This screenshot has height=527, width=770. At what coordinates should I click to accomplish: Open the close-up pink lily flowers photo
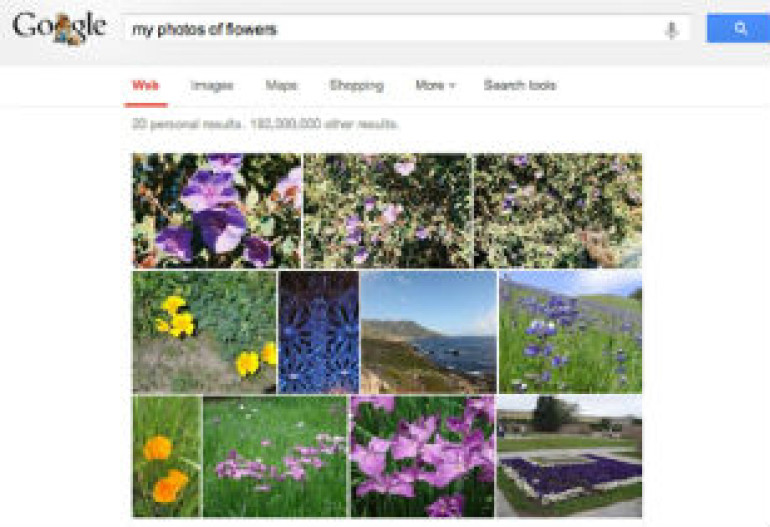tap(422, 456)
